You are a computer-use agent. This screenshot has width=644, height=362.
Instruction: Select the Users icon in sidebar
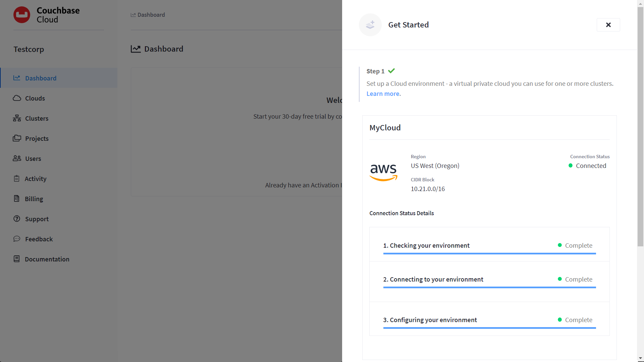[x=17, y=159]
